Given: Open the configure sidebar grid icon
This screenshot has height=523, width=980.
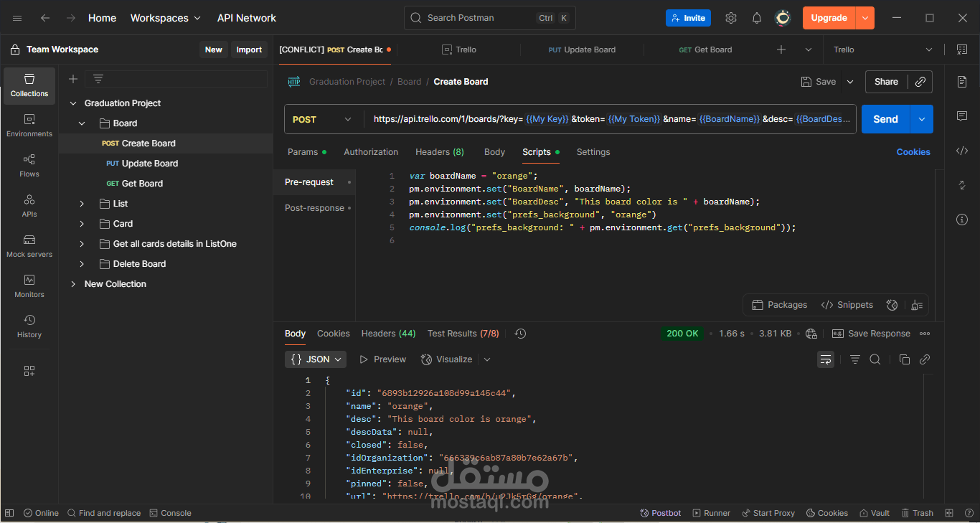Looking at the screenshot, I should pyautogui.click(x=29, y=371).
